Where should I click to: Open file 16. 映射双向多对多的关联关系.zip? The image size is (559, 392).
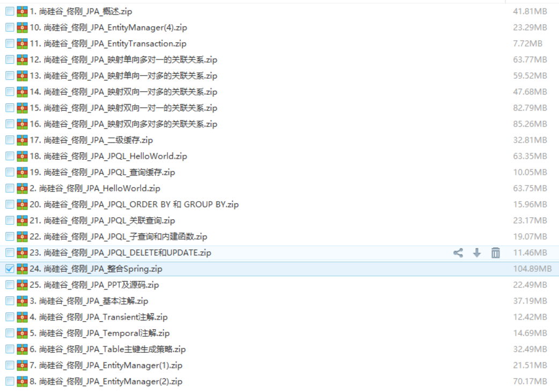click(x=123, y=124)
